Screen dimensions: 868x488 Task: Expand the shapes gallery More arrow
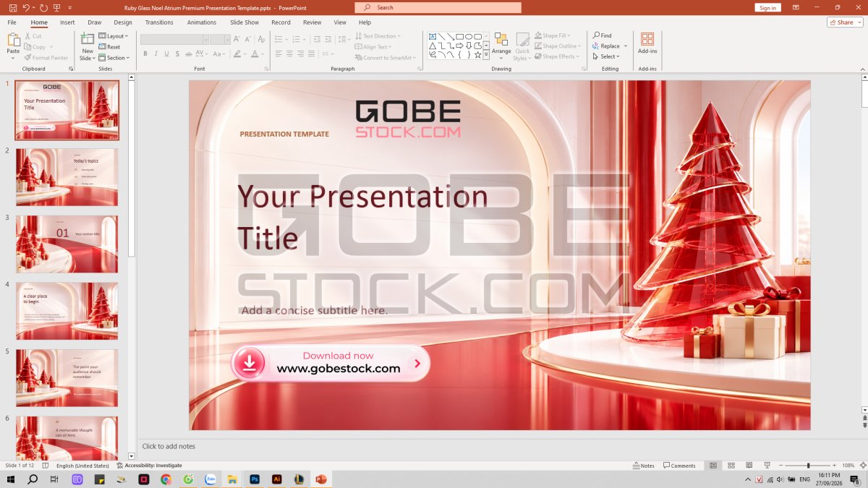(486, 54)
